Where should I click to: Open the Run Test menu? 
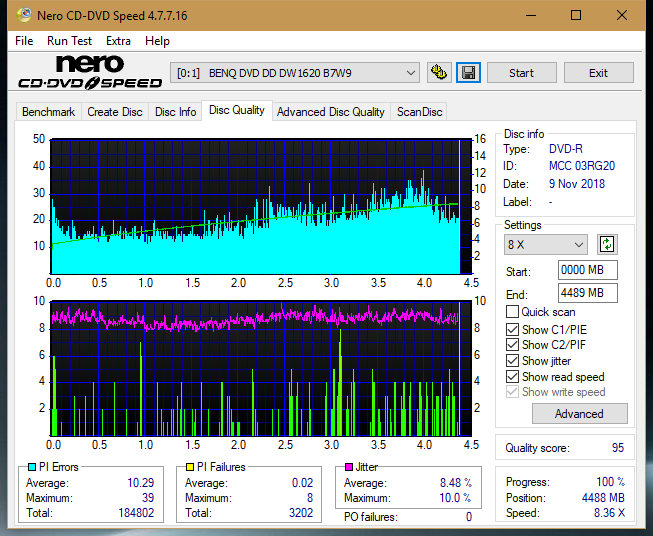click(69, 41)
